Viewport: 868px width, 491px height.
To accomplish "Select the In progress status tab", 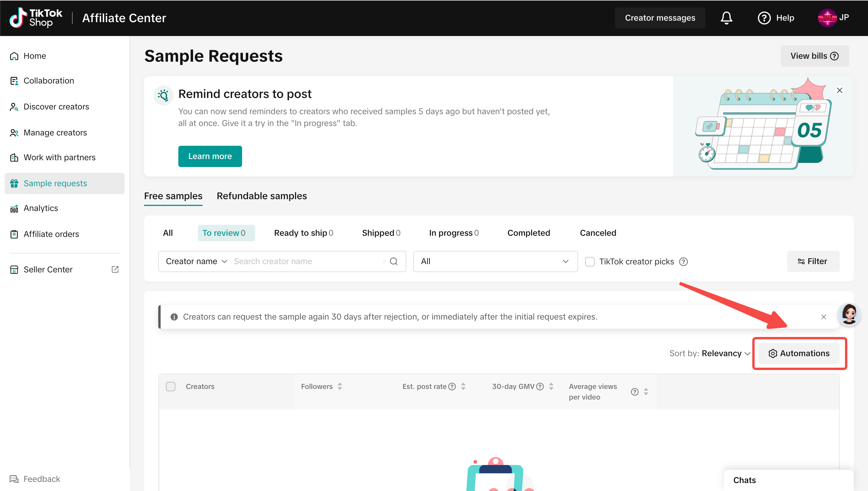I will point(454,233).
